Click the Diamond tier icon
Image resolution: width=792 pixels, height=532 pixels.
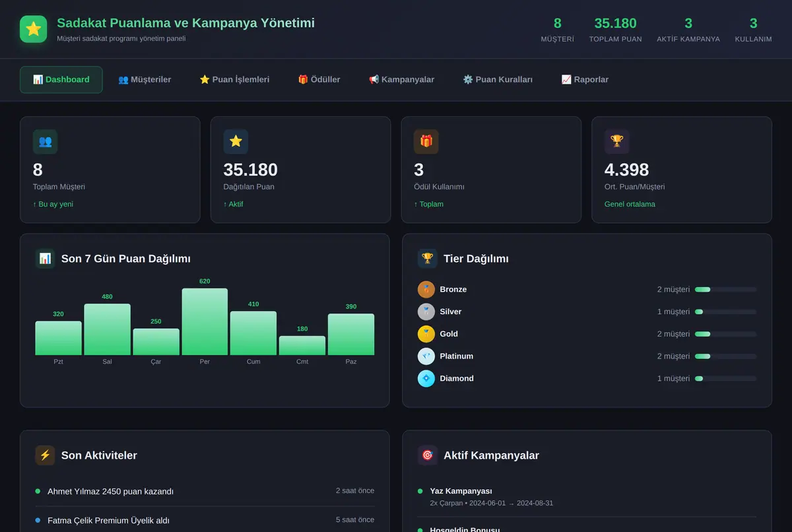426,378
